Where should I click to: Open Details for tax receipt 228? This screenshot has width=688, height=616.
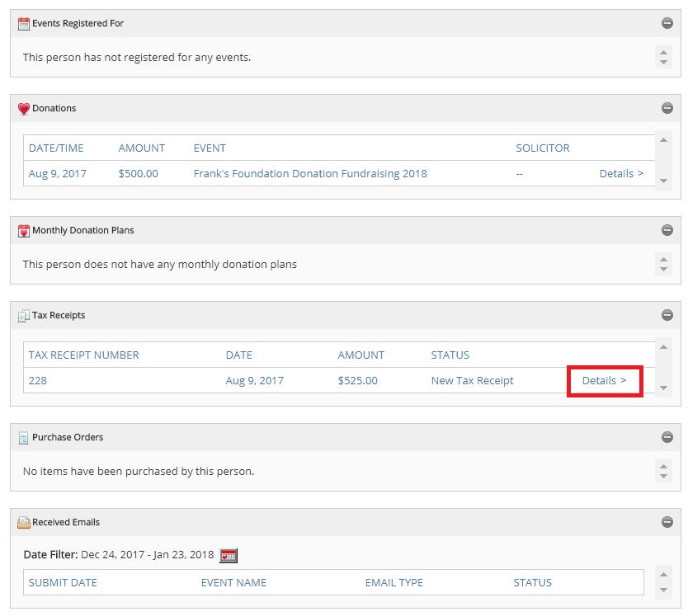pyautogui.click(x=604, y=380)
